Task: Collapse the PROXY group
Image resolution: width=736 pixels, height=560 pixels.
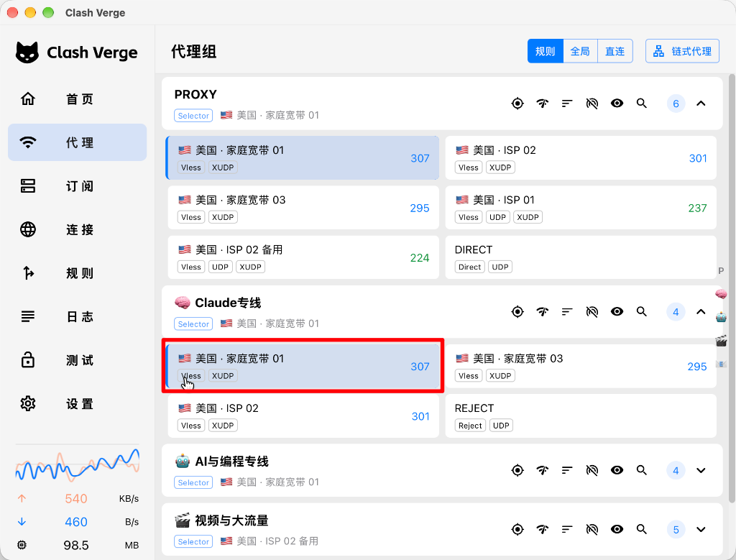Action: 701,104
